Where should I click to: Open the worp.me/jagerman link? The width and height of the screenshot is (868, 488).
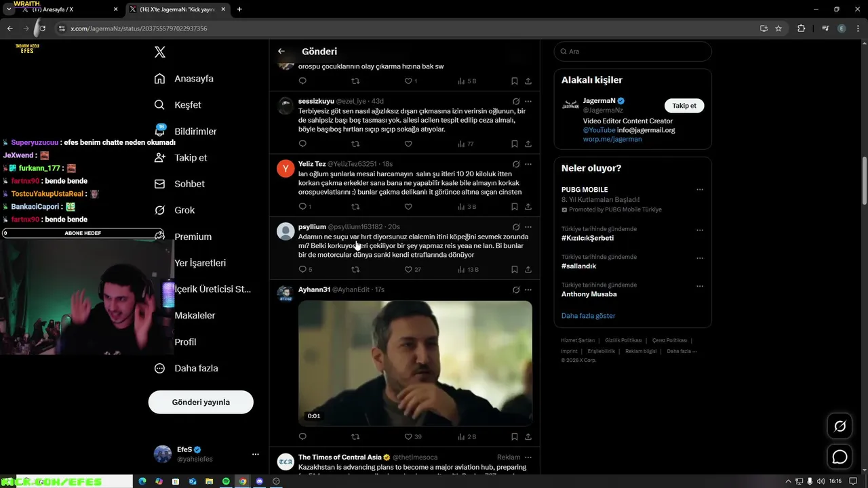pos(612,139)
